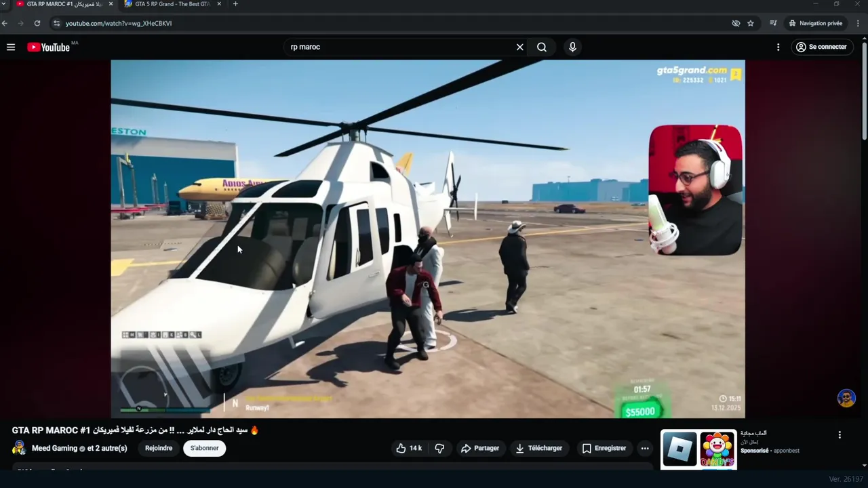Click the S'abonner subscribe button
868x488 pixels.
pos(204,448)
